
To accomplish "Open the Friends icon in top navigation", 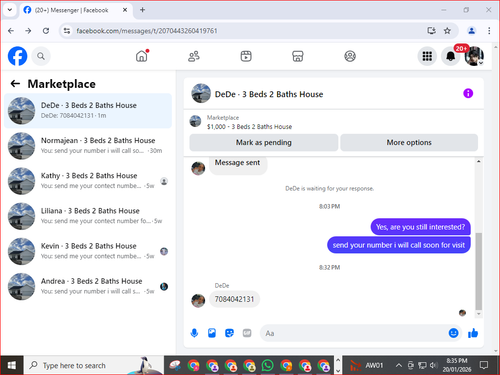I will 194,56.
